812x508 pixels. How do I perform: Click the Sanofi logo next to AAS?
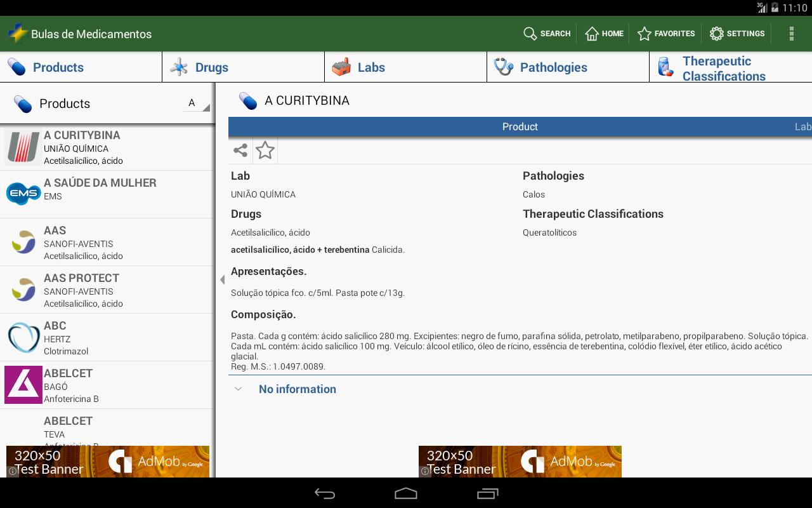(x=23, y=242)
